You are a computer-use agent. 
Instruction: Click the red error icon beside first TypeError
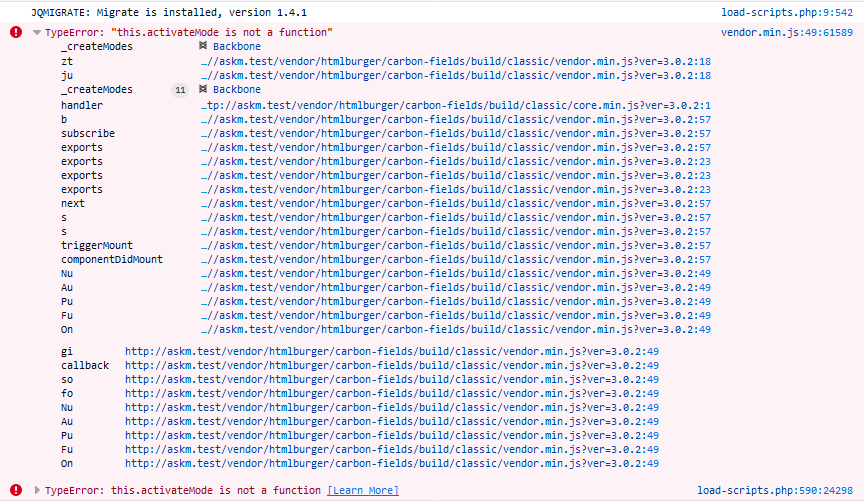pos(16,32)
